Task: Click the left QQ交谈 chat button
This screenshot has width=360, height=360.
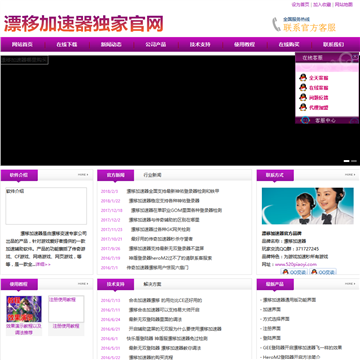Action: (294, 272)
